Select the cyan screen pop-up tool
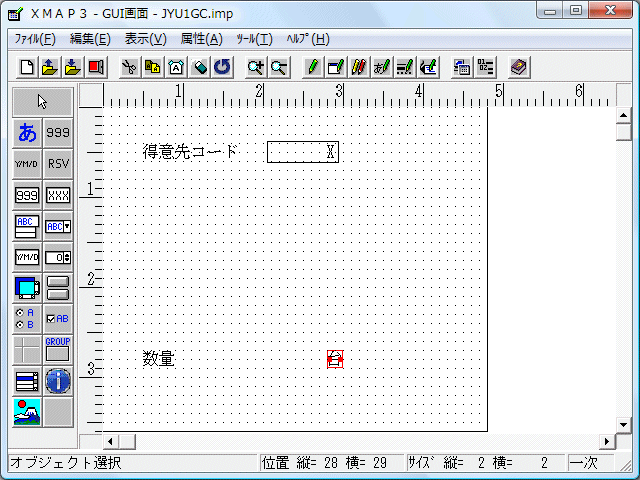The image size is (640, 480). 27,288
